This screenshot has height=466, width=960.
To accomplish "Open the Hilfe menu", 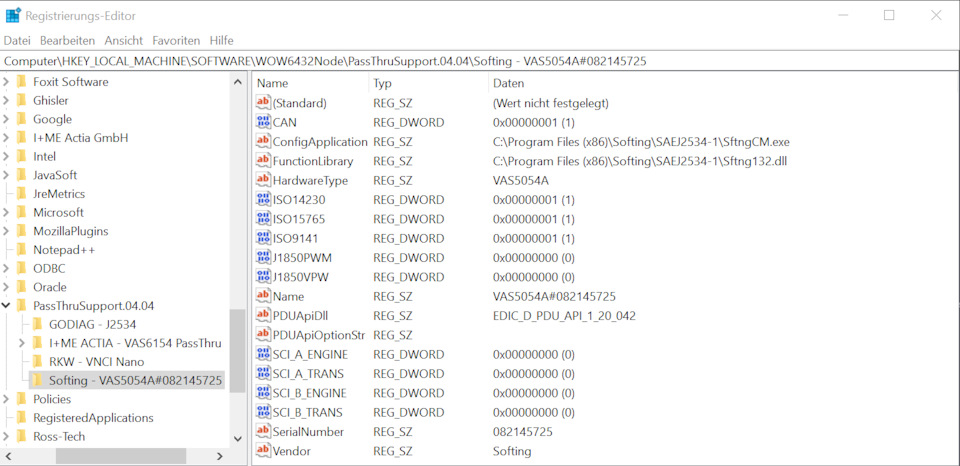I will (x=221, y=40).
